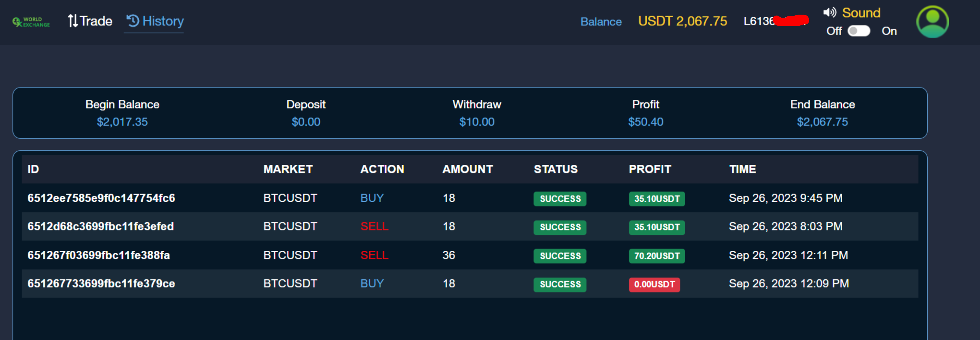Click the SUCCESS badge for 8:03 PM trade
Screen dimensions: 980x340
pyautogui.click(x=560, y=227)
